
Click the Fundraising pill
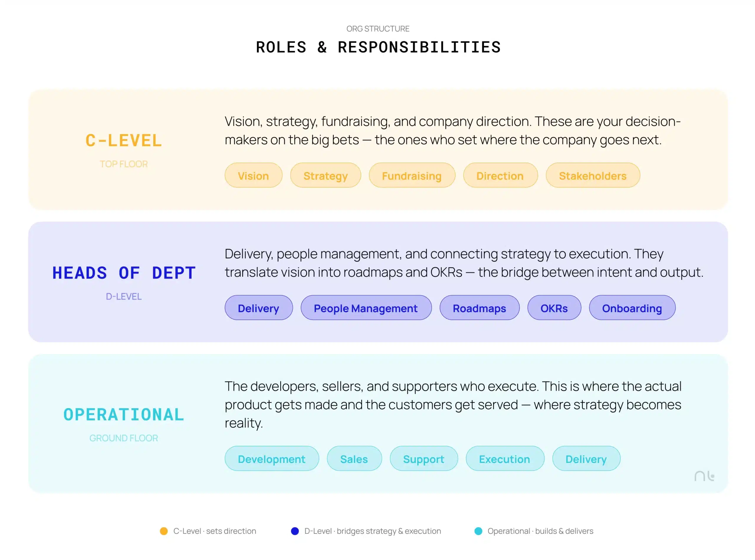coord(412,175)
